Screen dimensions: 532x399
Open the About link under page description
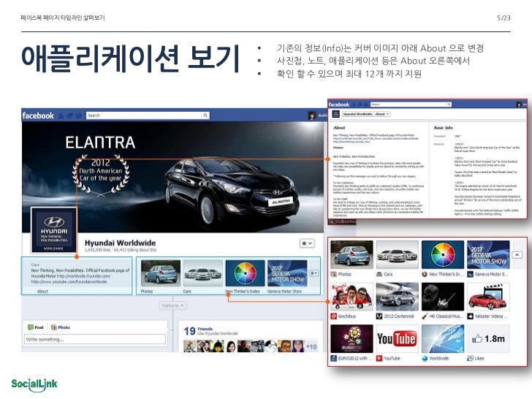coord(42,291)
